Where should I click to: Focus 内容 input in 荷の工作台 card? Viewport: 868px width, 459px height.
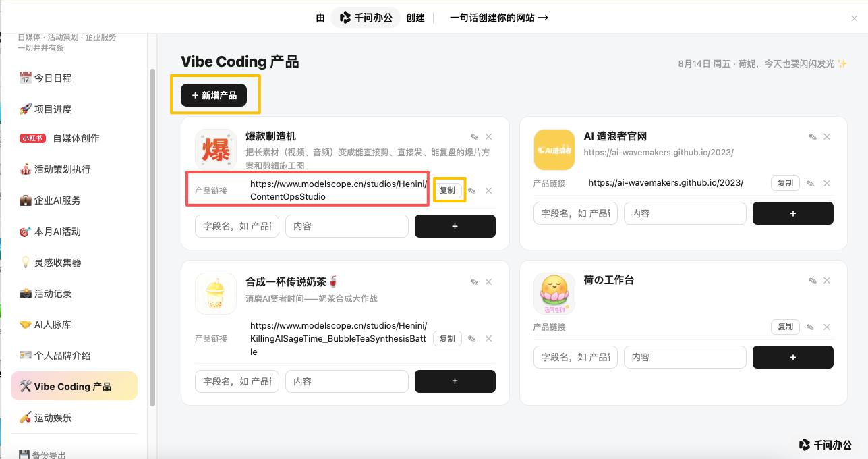click(685, 357)
